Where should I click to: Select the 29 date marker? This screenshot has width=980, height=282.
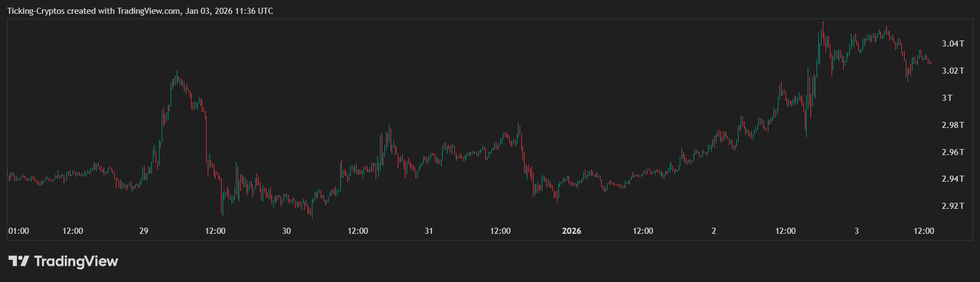[144, 231]
